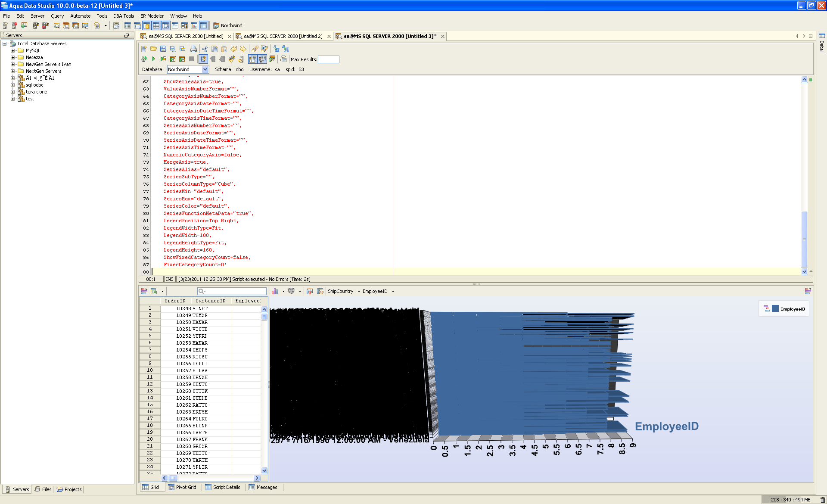Click the Max Results input field
The height and width of the screenshot is (504, 827).
coord(329,59)
